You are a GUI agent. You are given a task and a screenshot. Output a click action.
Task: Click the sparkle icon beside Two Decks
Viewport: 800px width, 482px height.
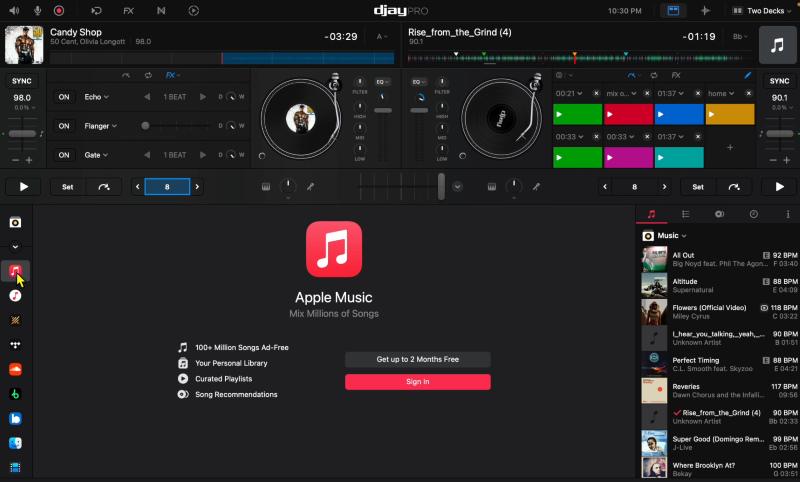tap(705, 11)
